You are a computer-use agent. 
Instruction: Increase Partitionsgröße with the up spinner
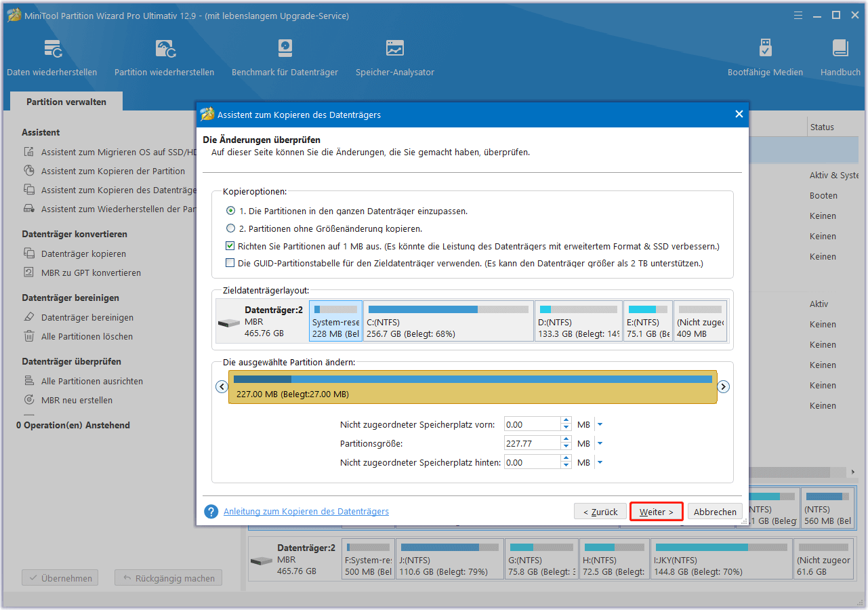(566, 440)
